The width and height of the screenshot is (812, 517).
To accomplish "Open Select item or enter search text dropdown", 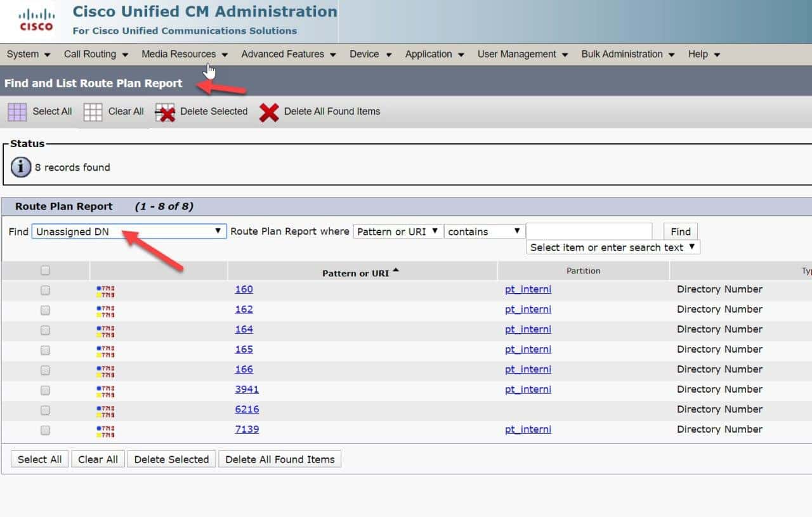I will click(x=613, y=247).
